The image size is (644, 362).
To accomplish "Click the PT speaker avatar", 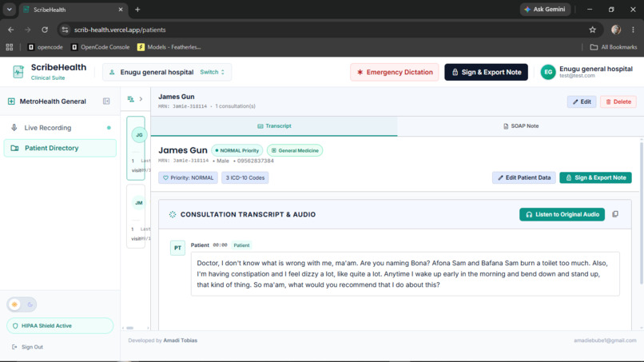I will [x=177, y=248].
